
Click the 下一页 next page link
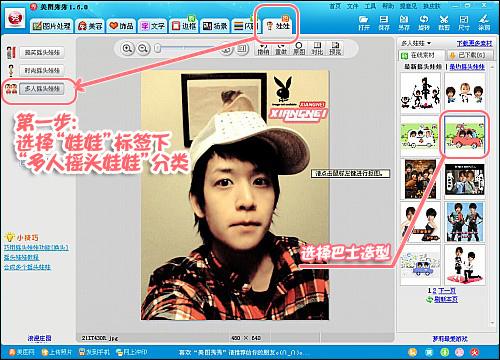[447, 291]
